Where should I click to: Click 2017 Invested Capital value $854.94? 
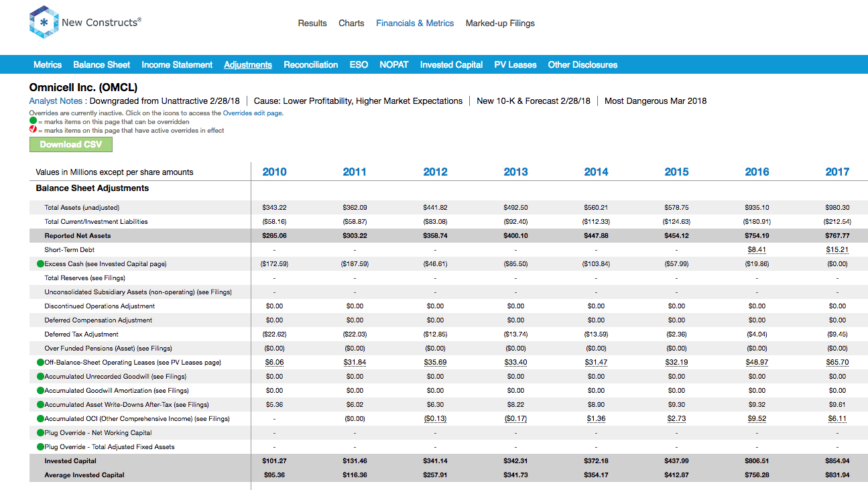click(x=837, y=461)
